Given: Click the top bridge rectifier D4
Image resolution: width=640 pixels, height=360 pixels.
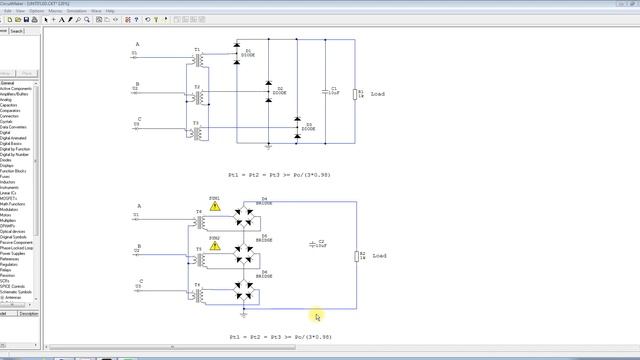Looking at the screenshot, I should click(244, 217).
